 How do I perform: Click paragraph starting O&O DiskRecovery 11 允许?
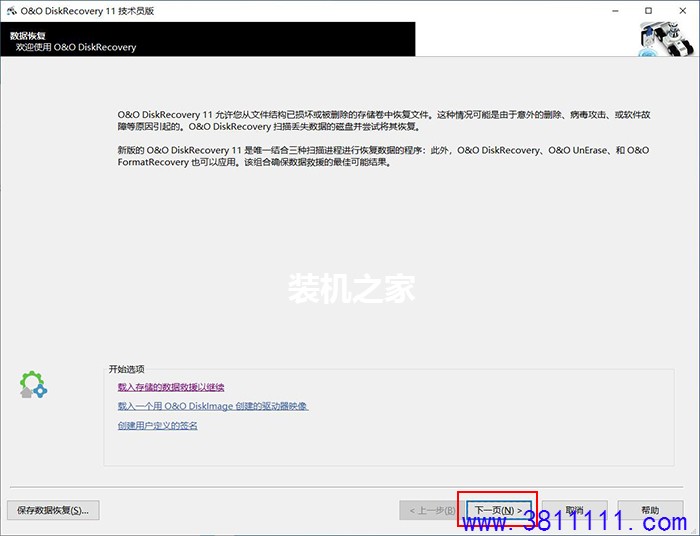(384, 120)
